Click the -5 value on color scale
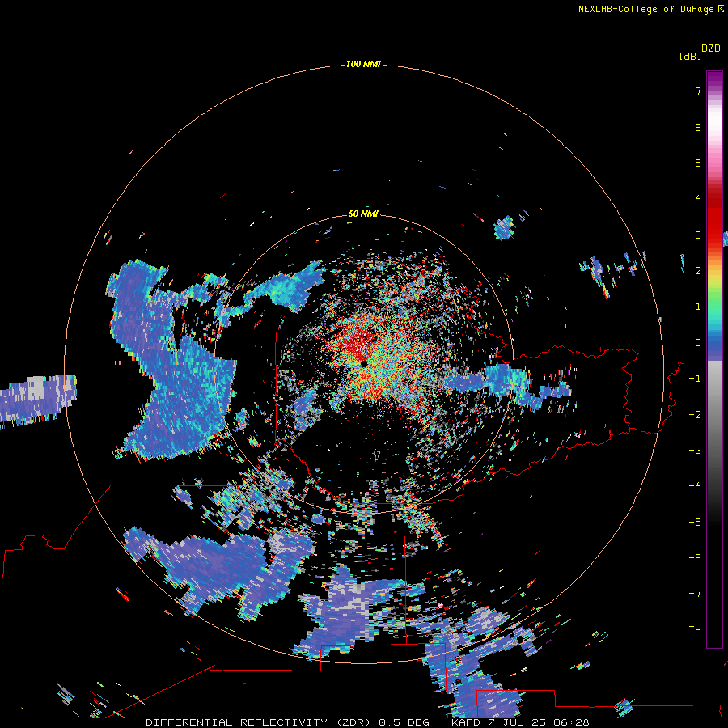The image size is (728, 728). tap(695, 523)
